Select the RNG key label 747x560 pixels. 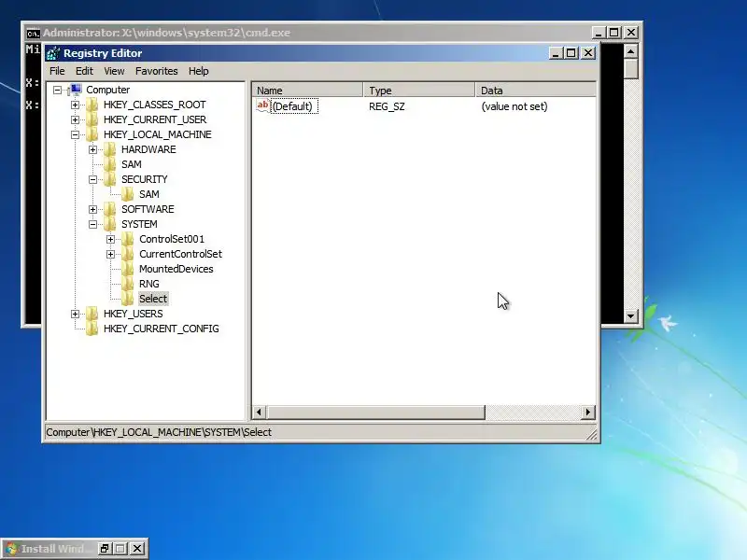pyautogui.click(x=149, y=284)
